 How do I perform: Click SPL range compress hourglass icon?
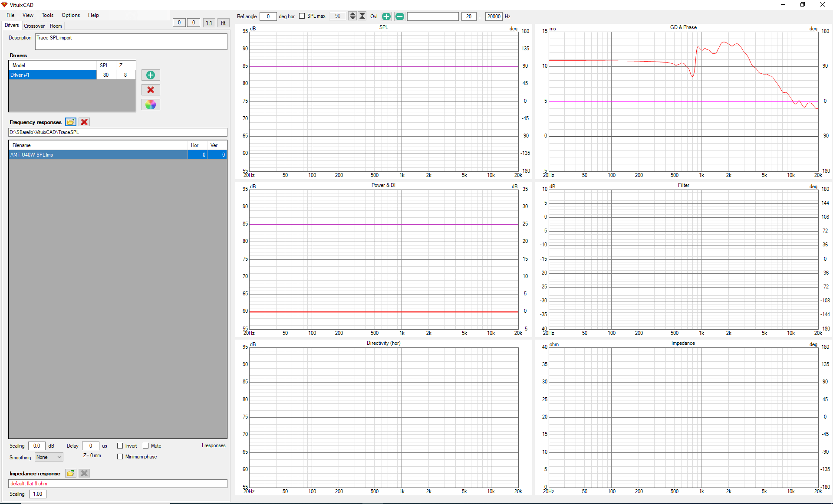click(x=362, y=16)
